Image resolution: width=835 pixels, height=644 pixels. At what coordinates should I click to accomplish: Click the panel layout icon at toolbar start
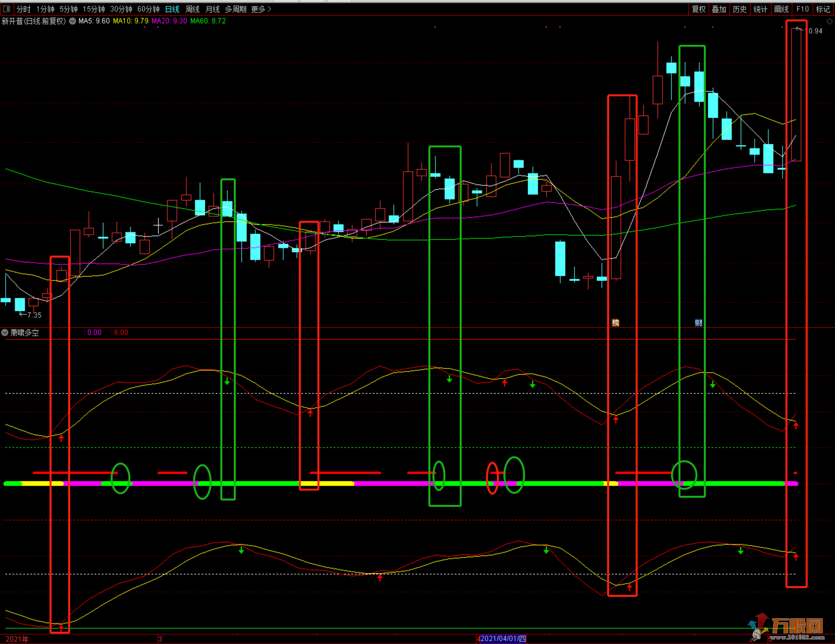(7, 9)
